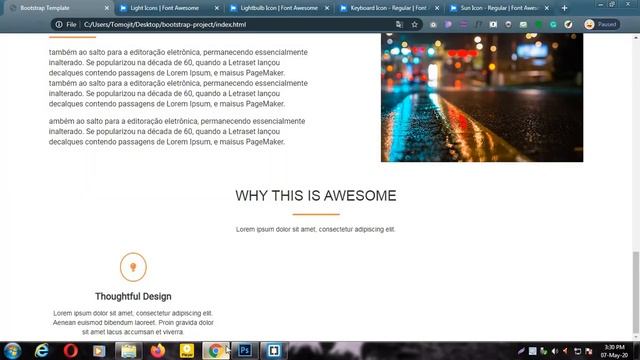Click the lightbulb circle icon

[x=133, y=267]
